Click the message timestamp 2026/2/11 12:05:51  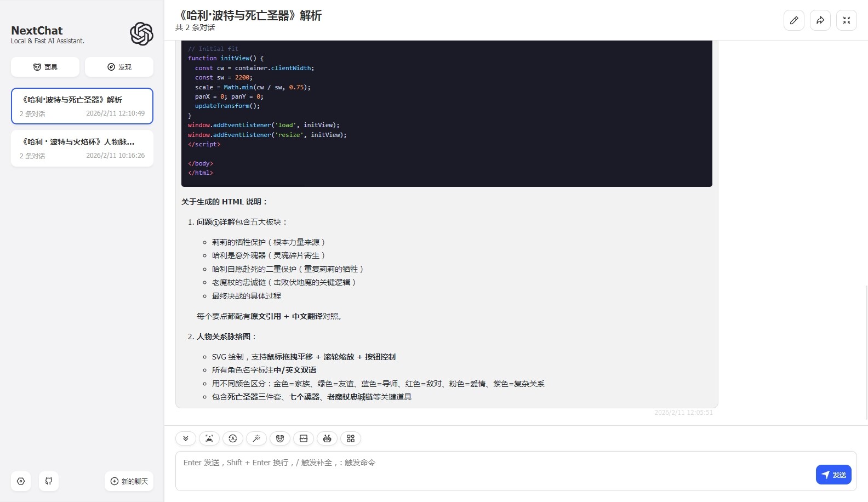pos(683,413)
